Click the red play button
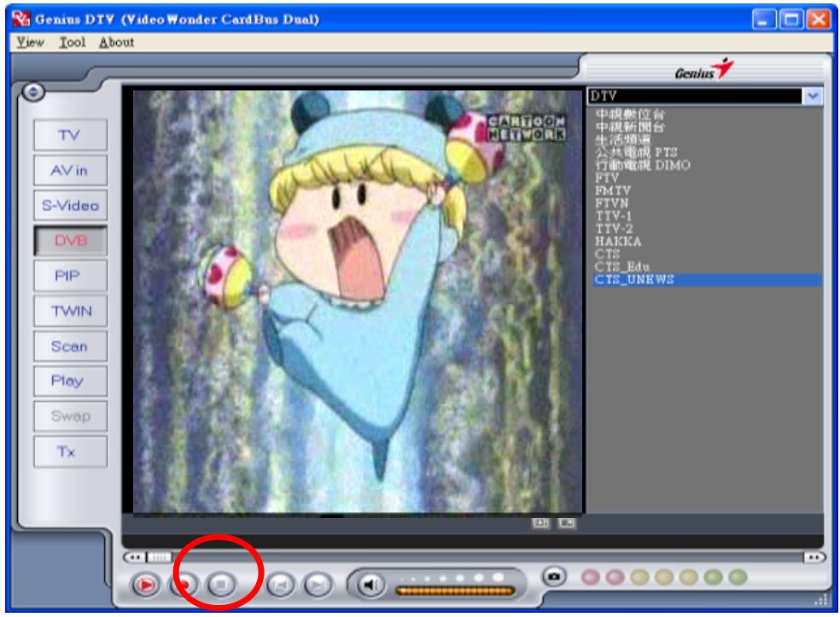Image resolution: width=840 pixels, height=617 pixels. [x=145, y=585]
